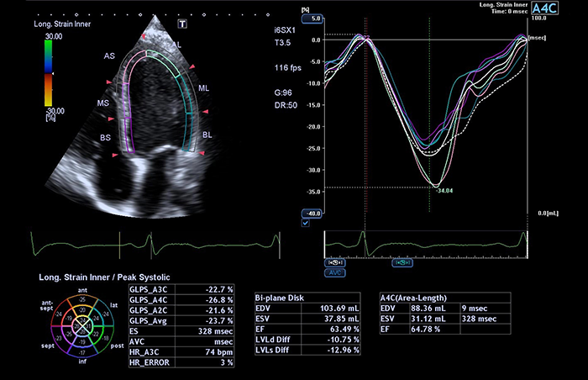Click the 'ML' segment label

pyautogui.click(x=203, y=88)
